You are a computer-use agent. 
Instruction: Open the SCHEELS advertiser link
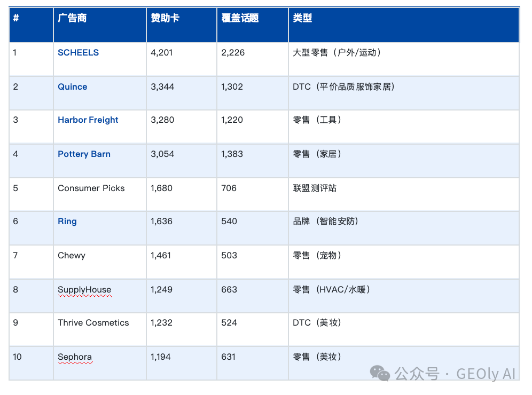click(78, 52)
